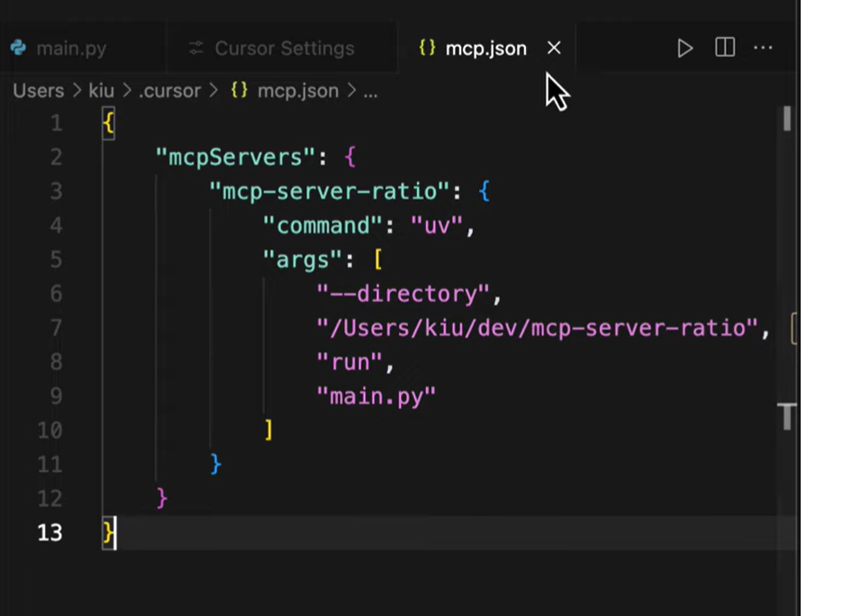Viewport: 861px width, 616px height.
Task: Switch to the main.py tab
Action: [x=70, y=49]
